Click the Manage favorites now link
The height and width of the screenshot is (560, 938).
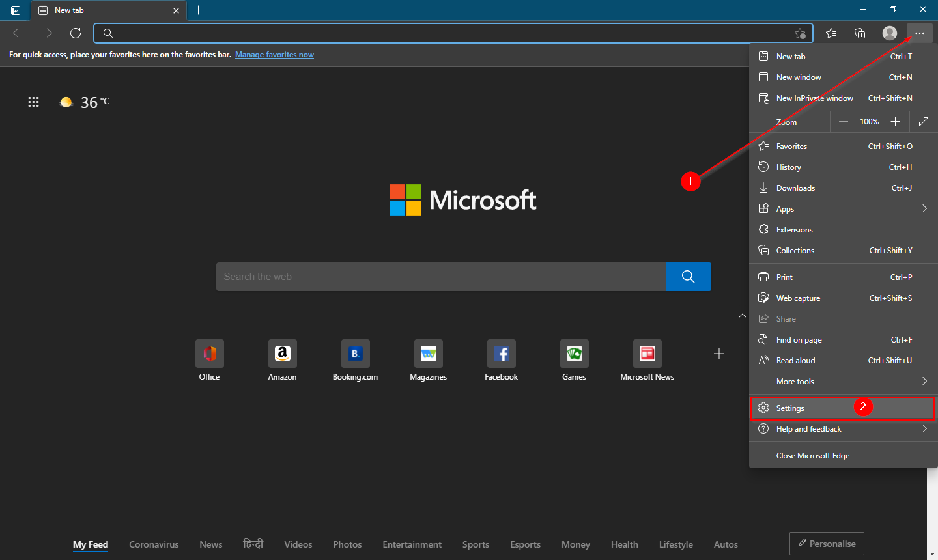[274, 55]
